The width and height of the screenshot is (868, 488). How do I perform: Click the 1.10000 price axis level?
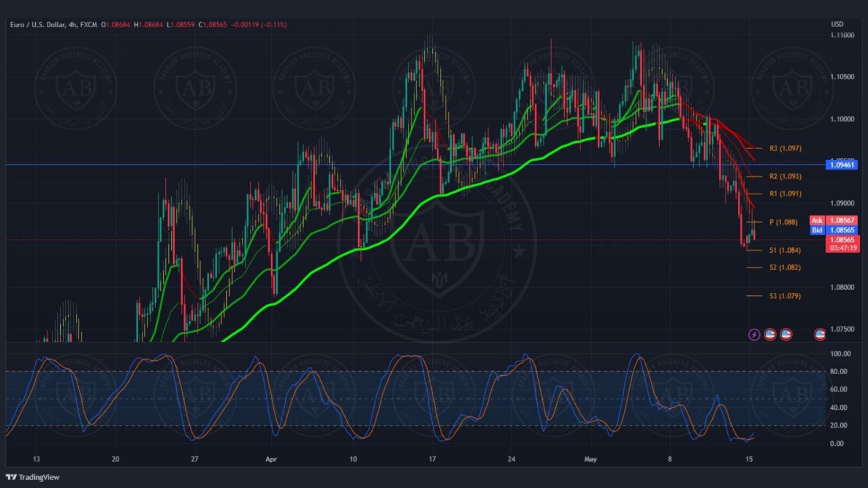843,119
